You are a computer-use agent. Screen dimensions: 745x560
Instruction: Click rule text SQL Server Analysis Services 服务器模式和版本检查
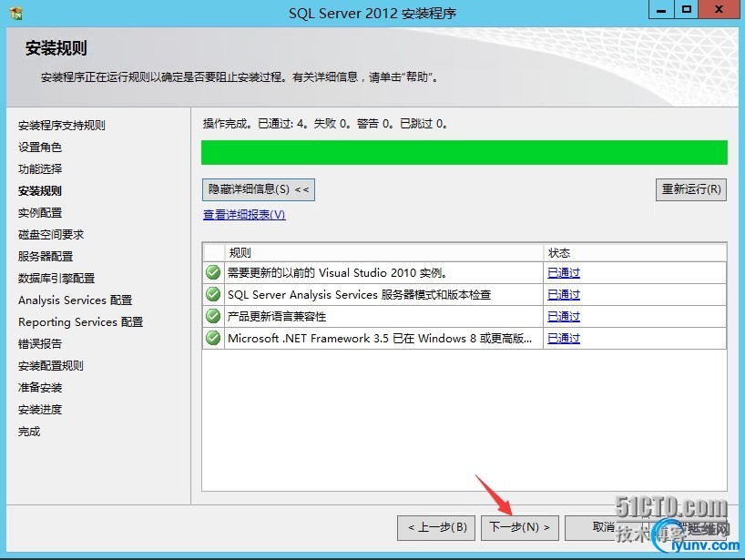[359, 294]
